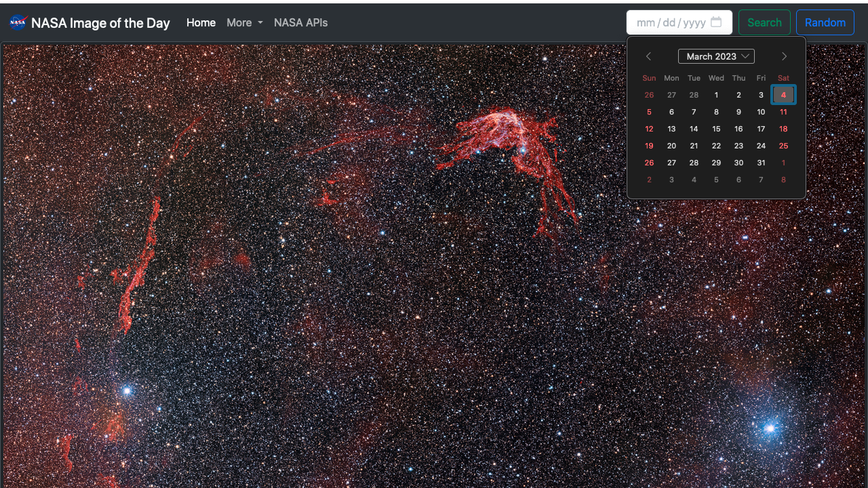This screenshot has height=488, width=868.
Task: Choose March 13 in the calendar
Action: click(x=671, y=129)
